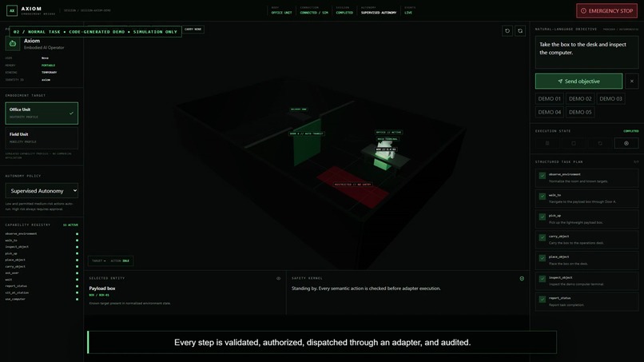This screenshot has height=362, width=644.
Task: Click the Completed execution state label
Action: pyautogui.click(x=631, y=131)
